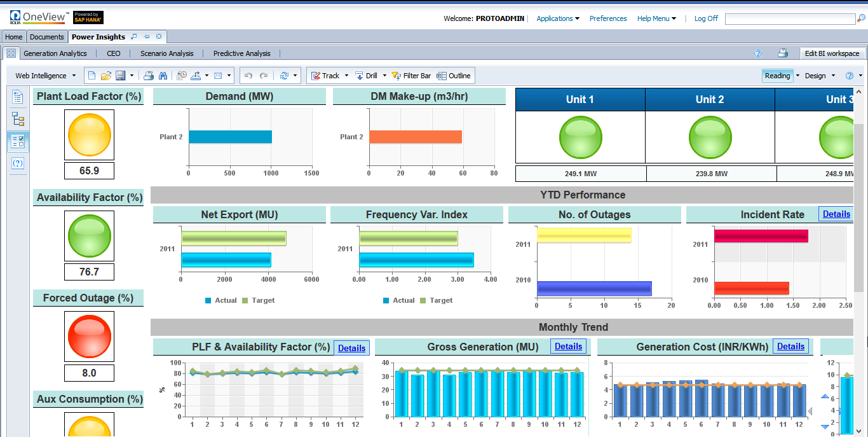Screen dimensions: 868x437
Task: Click the Undo arrow icon
Action: tap(248, 76)
